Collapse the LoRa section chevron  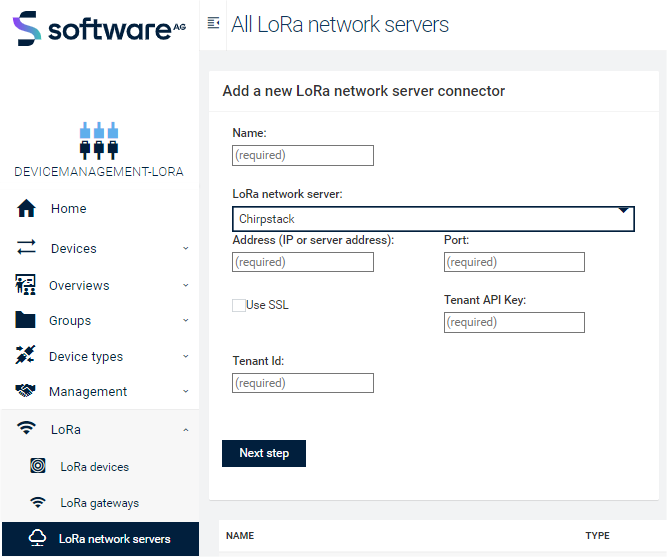coord(185,429)
